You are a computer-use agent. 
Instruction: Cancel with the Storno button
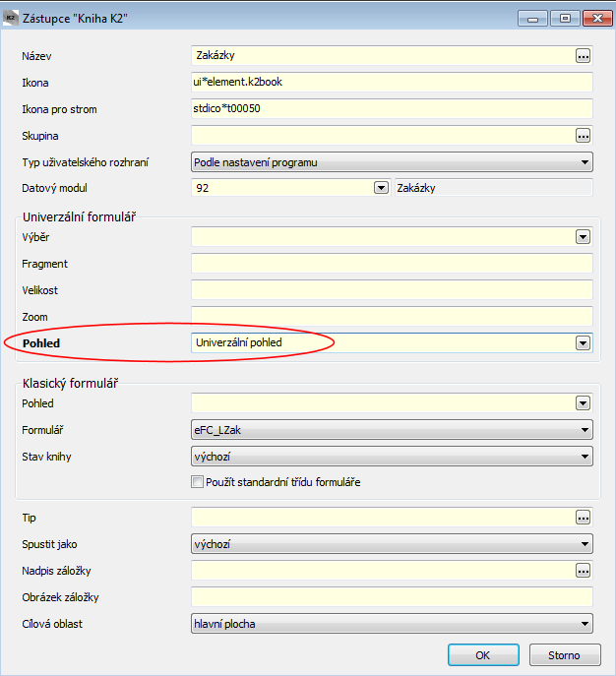coord(564,655)
